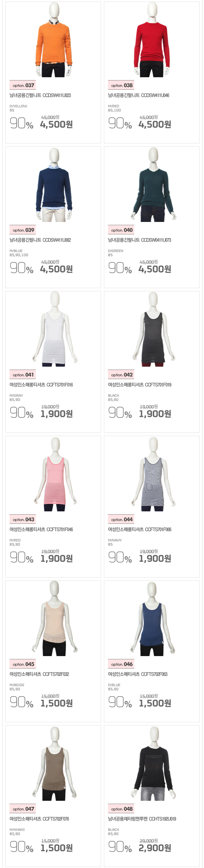Open product title CCDSW411U046

139,96
